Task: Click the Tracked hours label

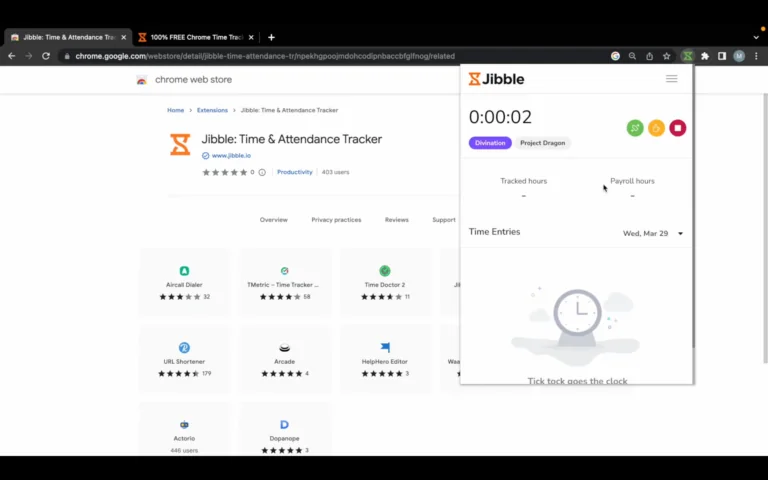Action: [x=524, y=181]
